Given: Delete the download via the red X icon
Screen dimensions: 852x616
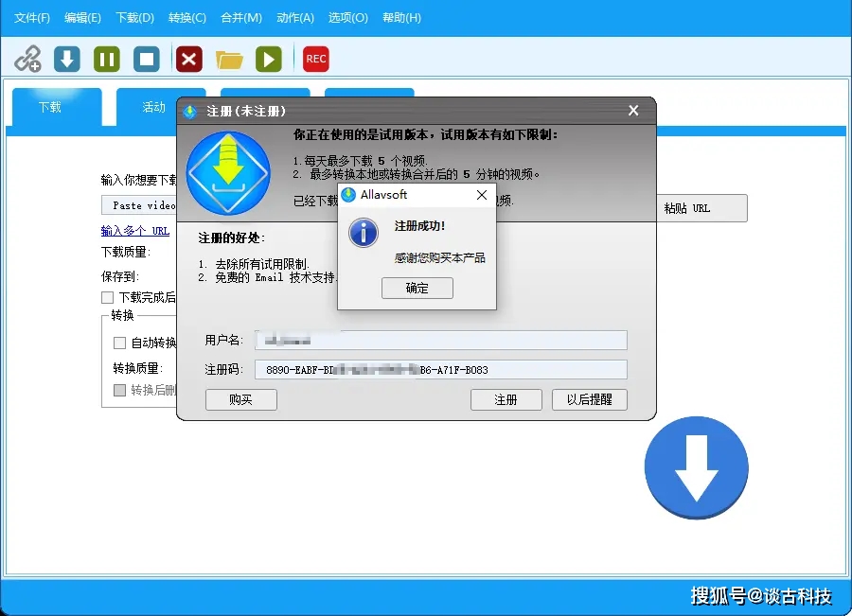Looking at the screenshot, I should [x=187, y=58].
